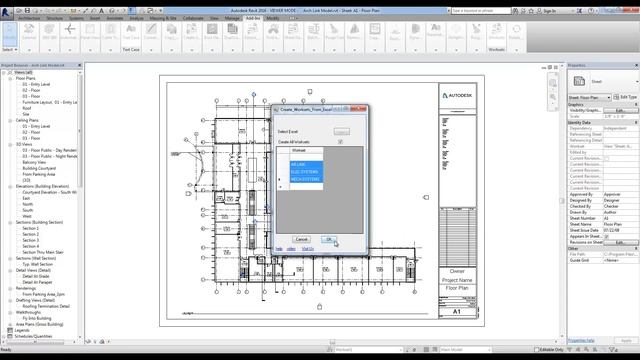Switch to the Structure ribbon tab
The height and width of the screenshot is (360, 640).
pos(54,18)
